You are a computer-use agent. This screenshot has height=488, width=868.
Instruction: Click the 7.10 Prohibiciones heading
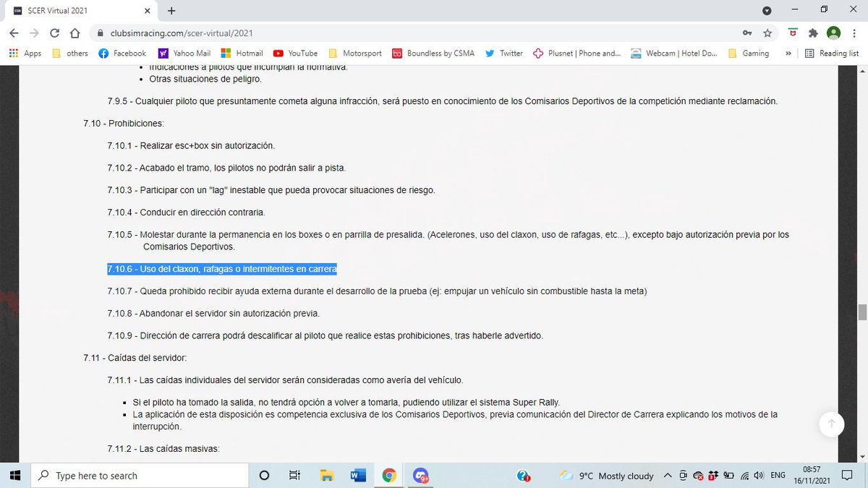coord(124,123)
